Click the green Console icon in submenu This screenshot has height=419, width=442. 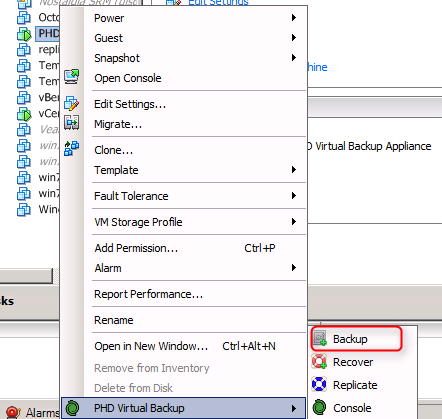(x=320, y=407)
